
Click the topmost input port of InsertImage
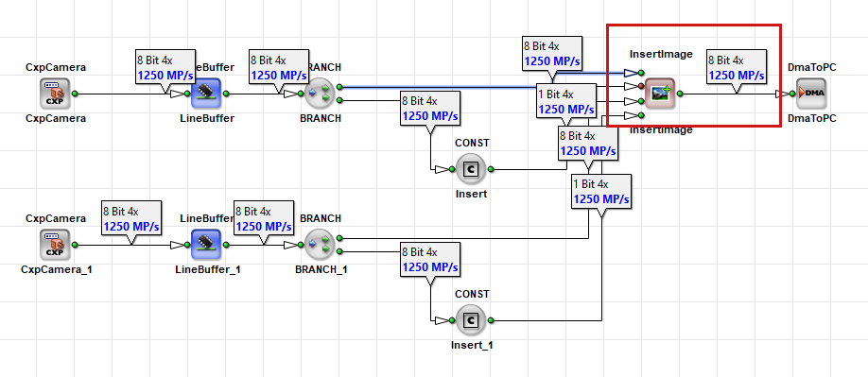pos(641,73)
